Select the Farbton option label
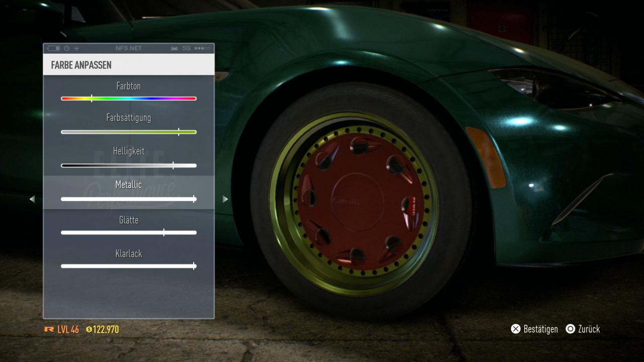644x362 pixels. coord(129,86)
